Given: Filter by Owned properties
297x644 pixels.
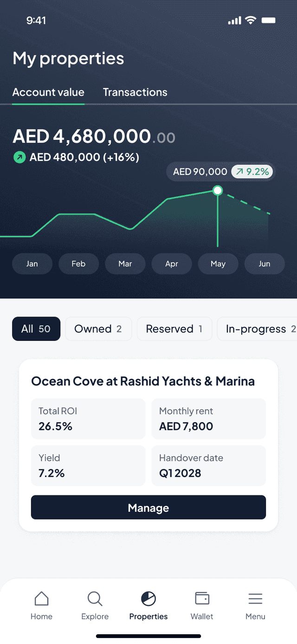Looking at the screenshot, I should 98,329.
